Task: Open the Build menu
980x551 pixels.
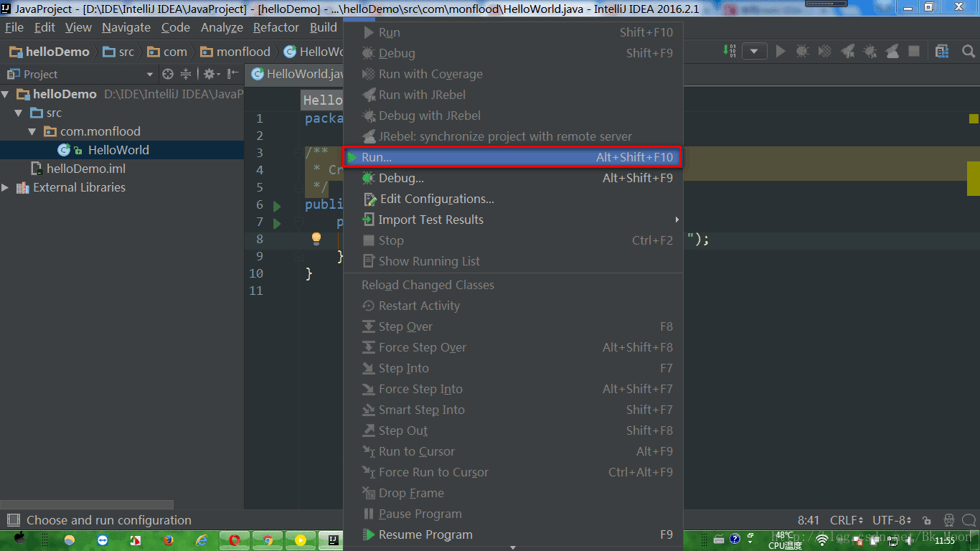Action: pyautogui.click(x=324, y=27)
